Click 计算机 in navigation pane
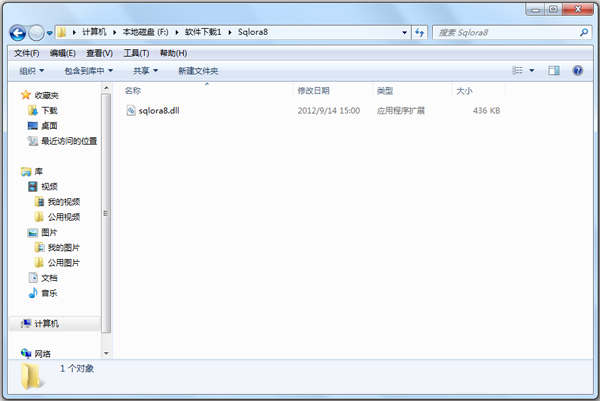This screenshot has height=401, width=600. (x=46, y=324)
